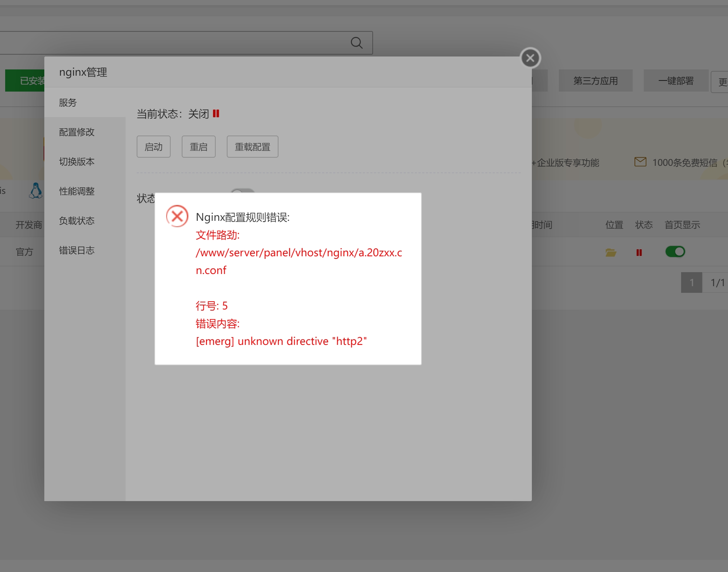Click page number 1 in pagination
728x572 pixels.
click(691, 282)
